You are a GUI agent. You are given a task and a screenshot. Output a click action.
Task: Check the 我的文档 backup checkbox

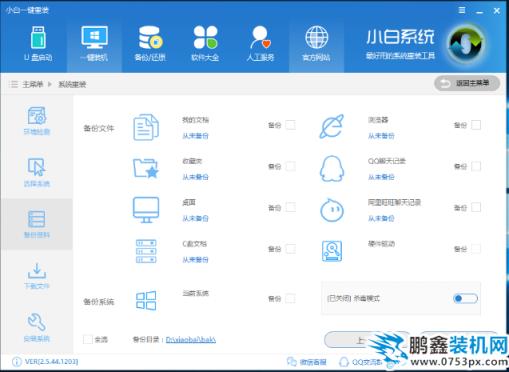(290, 125)
